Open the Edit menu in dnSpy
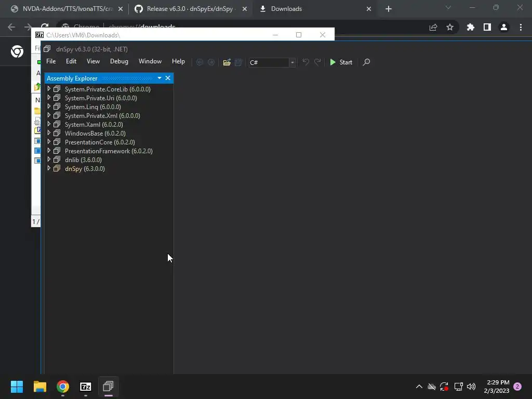Image resolution: width=532 pixels, height=399 pixels. tap(71, 61)
